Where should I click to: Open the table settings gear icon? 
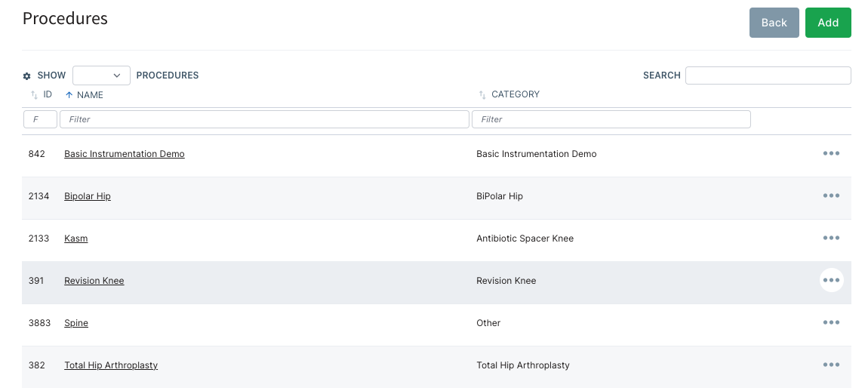[26, 75]
